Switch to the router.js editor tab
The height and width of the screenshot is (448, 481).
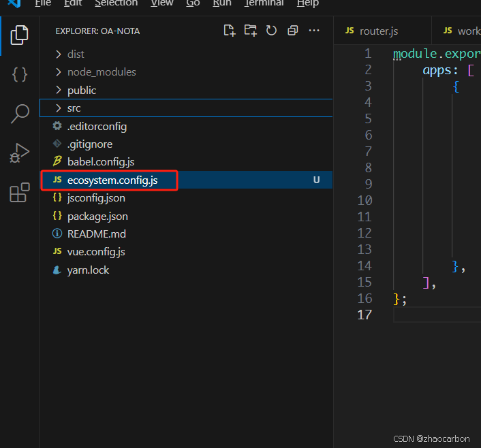click(378, 31)
